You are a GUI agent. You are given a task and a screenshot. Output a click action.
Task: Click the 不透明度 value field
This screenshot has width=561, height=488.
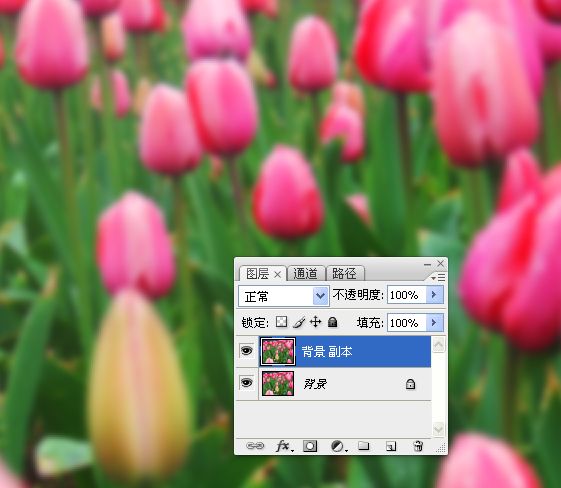407,295
